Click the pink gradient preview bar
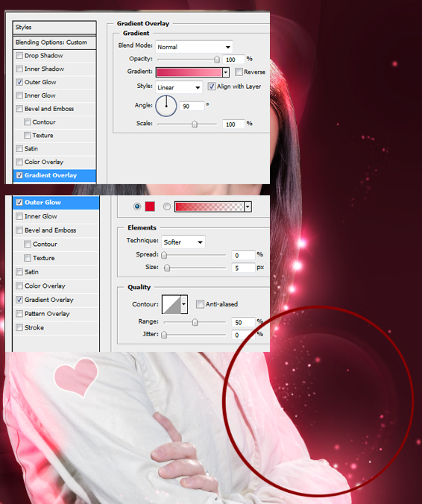The width and height of the screenshot is (422, 504). 189,72
